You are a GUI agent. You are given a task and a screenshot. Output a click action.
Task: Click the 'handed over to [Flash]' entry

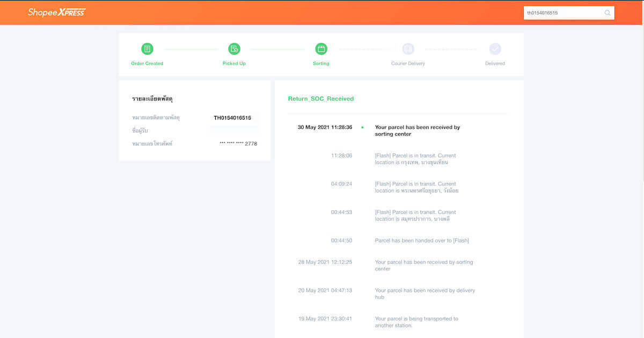pyautogui.click(x=422, y=240)
